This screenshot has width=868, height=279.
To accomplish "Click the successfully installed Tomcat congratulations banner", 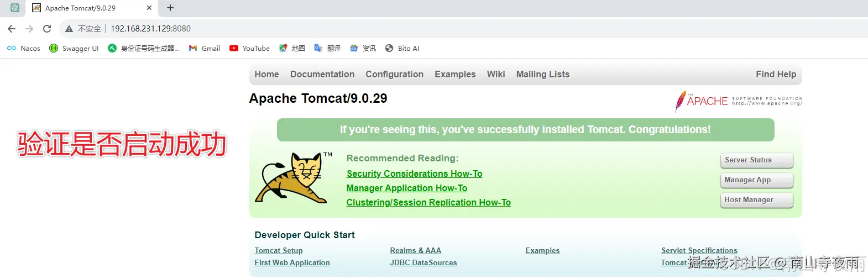I will click(525, 130).
